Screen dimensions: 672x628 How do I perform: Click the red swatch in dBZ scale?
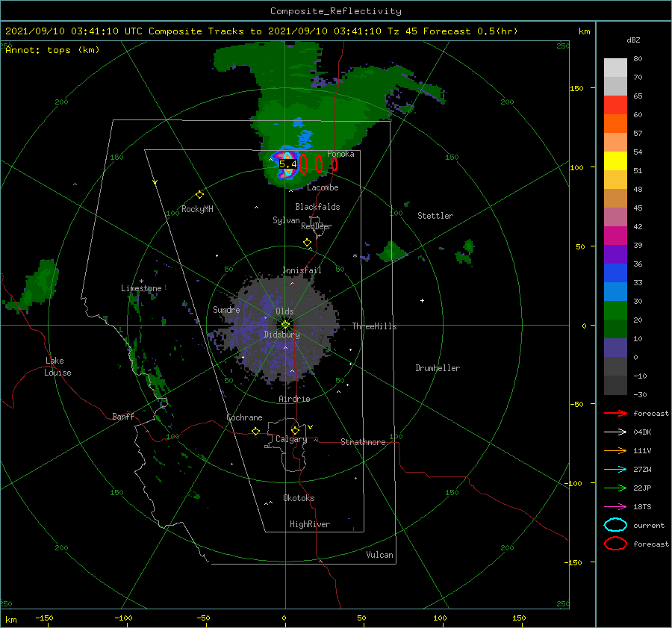(x=615, y=105)
